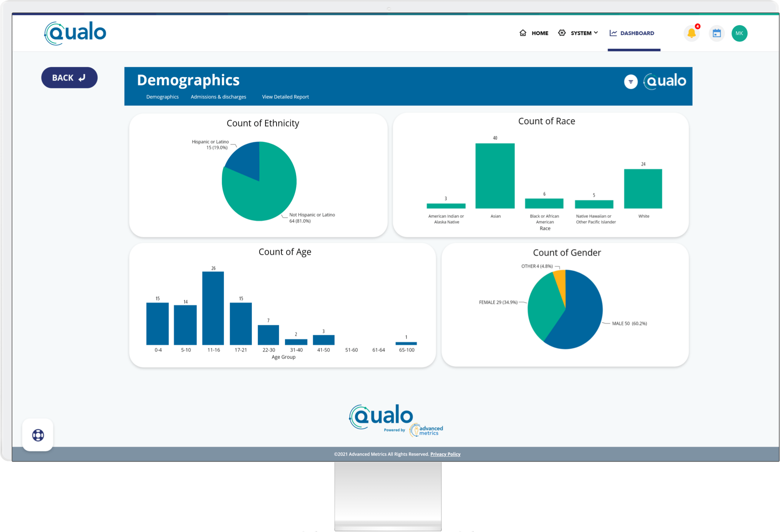The image size is (780, 532).
Task: Switch to Admissions & discharges tab
Action: click(218, 97)
